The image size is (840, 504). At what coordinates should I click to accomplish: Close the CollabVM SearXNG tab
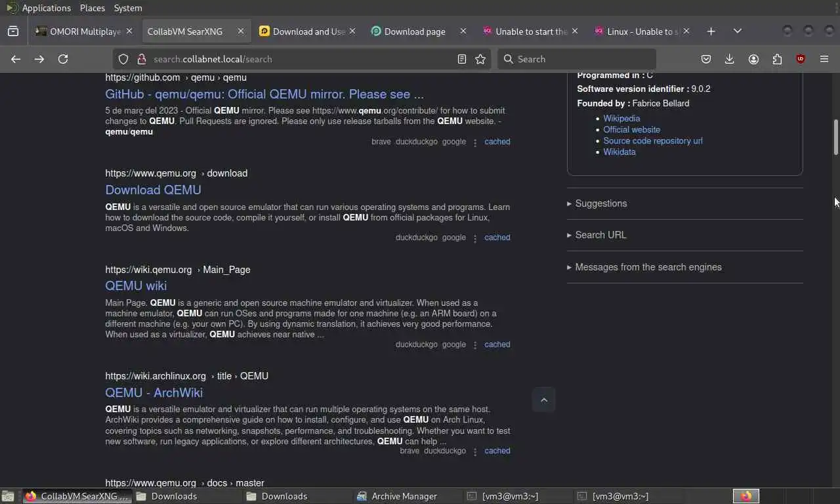[x=241, y=31]
